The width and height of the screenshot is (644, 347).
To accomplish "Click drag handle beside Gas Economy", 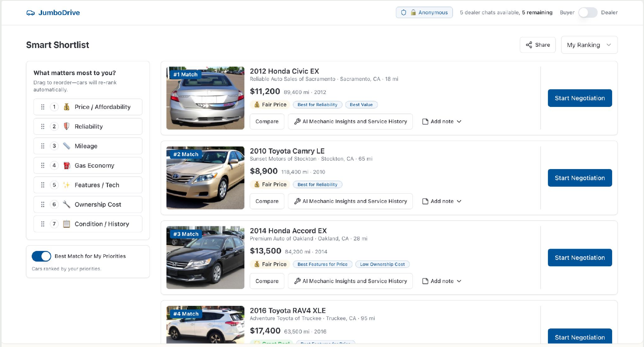I will tap(43, 165).
